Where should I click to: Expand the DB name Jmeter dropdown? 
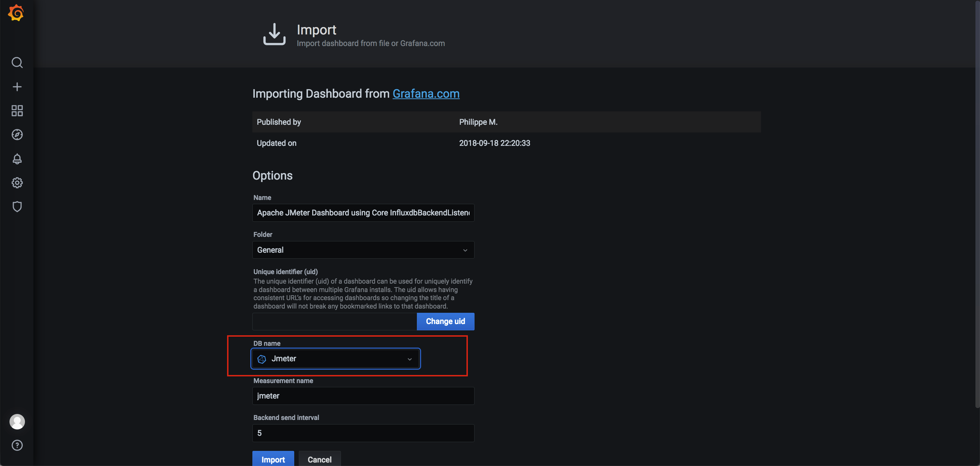tap(335, 359)
